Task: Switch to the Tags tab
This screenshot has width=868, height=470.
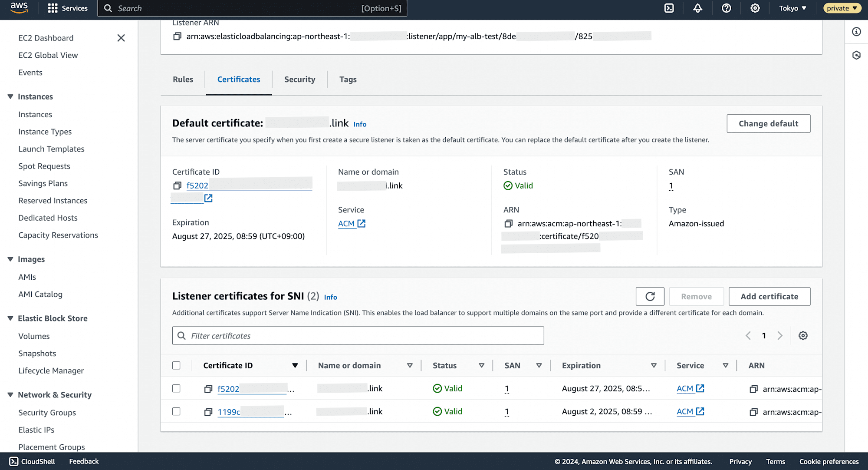Action: point(348,79)
